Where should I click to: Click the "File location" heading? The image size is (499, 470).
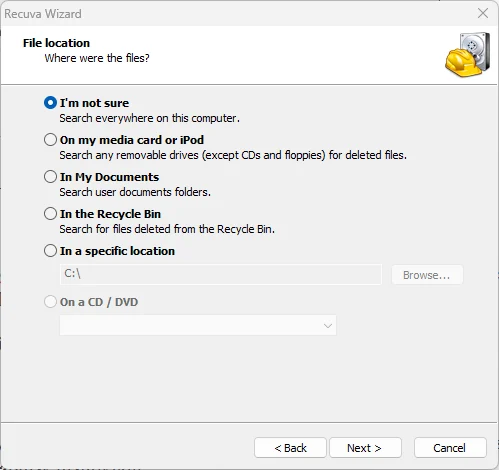[56, 43]
